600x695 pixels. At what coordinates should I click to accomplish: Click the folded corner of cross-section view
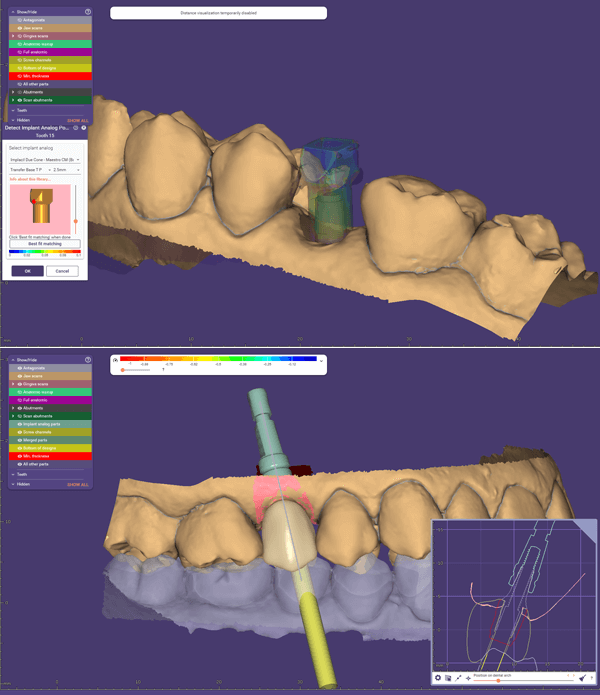(589, 528)
